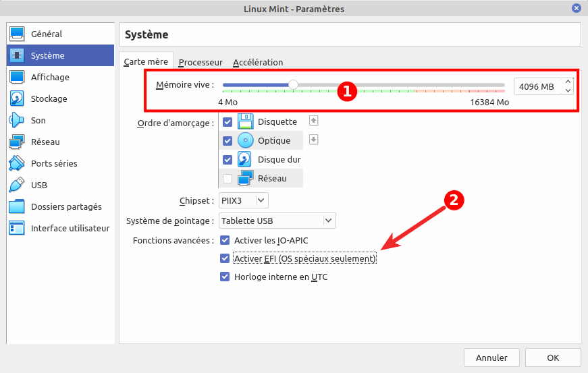The height and width of the screenshot is (373, 588).
Task: Switch to the Processeur tab
Action: pos(201,62)
